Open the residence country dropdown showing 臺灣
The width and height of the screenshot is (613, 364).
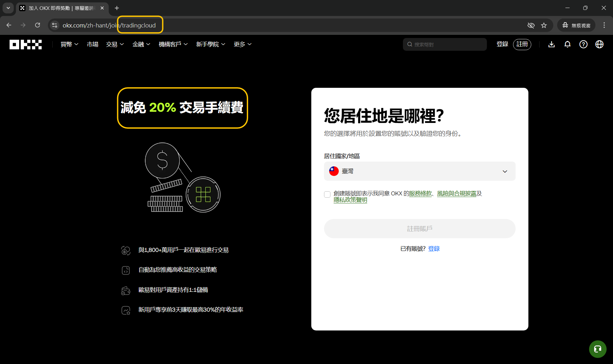(420, 171)
